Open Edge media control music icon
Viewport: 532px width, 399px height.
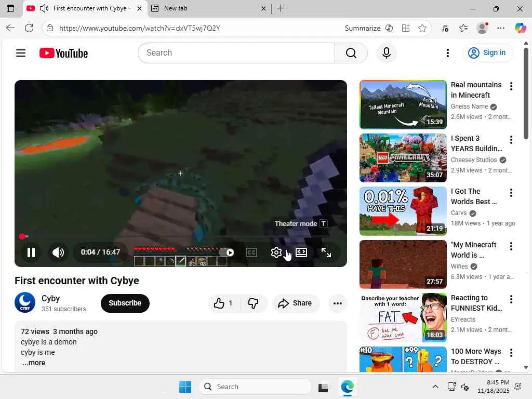[x=445, y=28]
